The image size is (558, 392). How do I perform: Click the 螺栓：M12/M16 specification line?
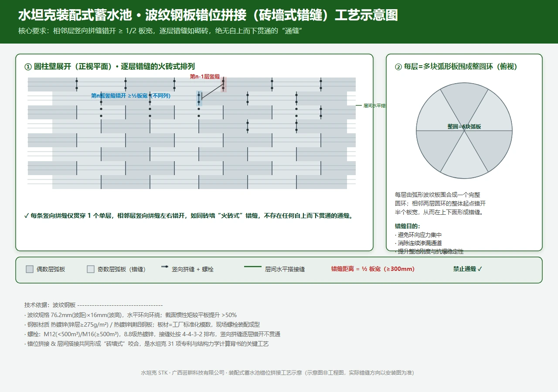coord(152,334)
